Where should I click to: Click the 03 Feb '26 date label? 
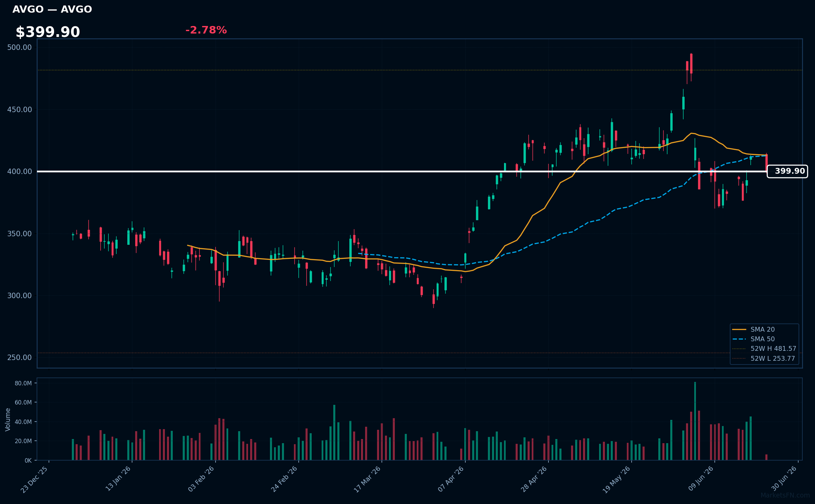pos(201,479)
